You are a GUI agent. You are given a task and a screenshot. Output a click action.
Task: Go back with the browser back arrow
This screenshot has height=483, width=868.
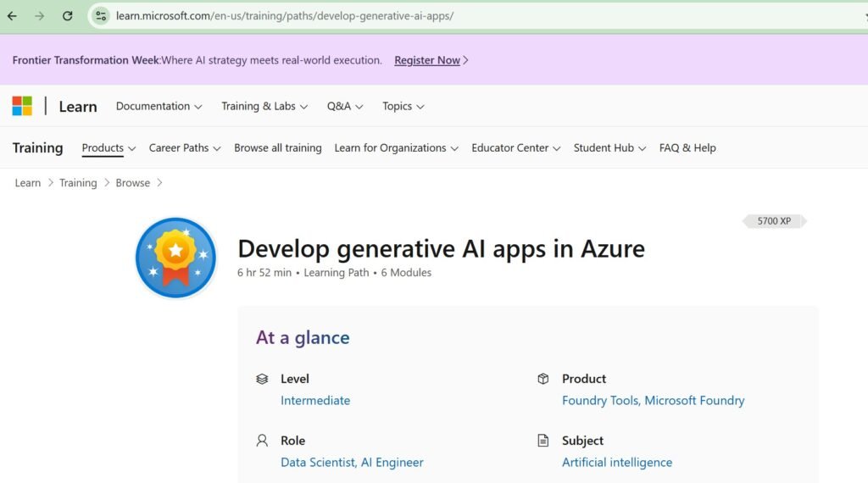[12, 16]
